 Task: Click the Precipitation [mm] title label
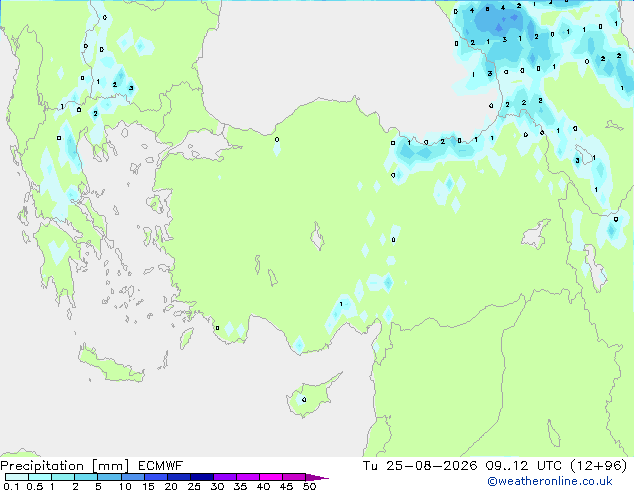[65, 466]
